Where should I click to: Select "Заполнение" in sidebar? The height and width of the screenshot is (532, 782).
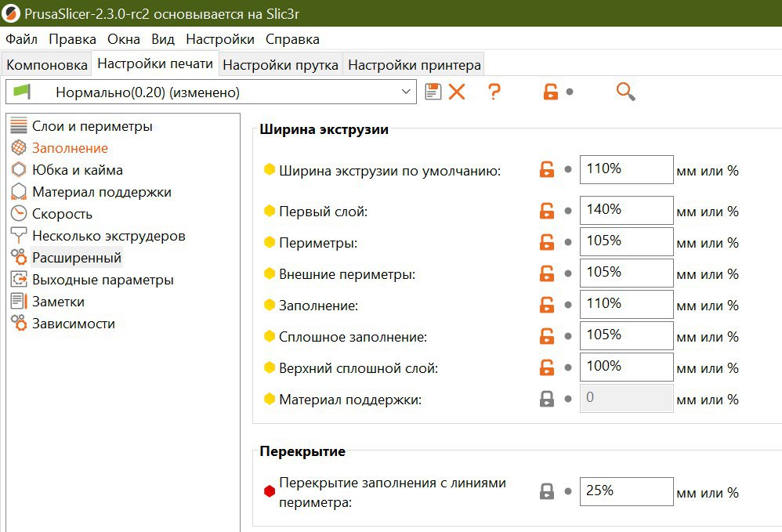click(70, 148)
